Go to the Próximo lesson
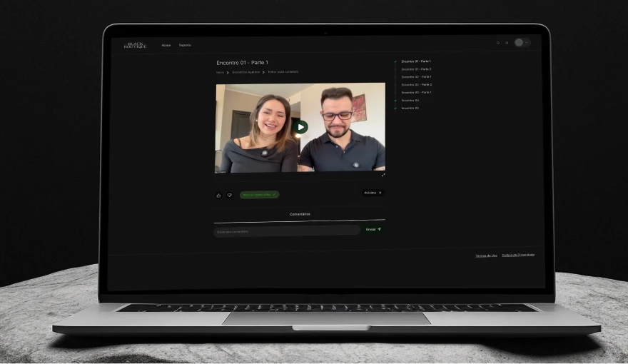The height and width of the screenshot is (364, 628). [x=373, y=193]
